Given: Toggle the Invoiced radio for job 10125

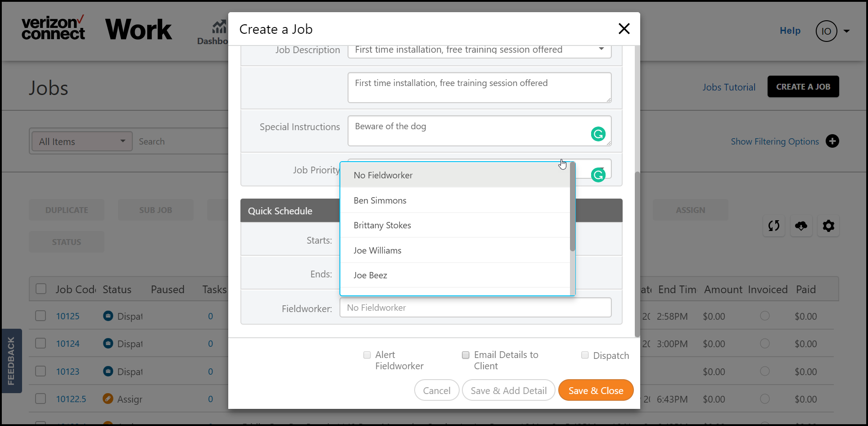Looking at the screenshot, I should point(764,316).
